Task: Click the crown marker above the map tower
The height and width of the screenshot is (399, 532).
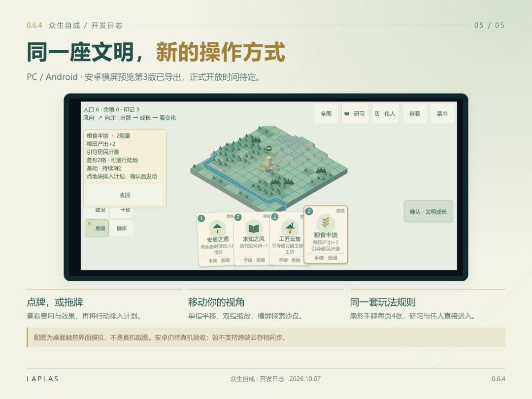Action: point(269,148)
